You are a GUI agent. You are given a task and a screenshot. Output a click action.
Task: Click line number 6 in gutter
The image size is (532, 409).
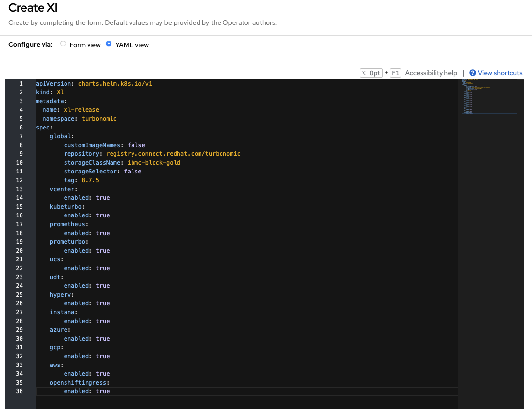pyautogui.click(x=21, y=128)
